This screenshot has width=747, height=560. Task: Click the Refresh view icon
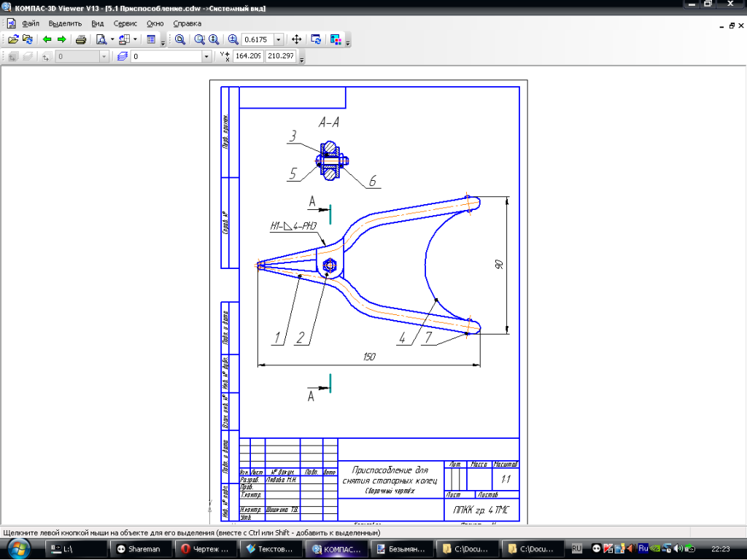point(316,39)
